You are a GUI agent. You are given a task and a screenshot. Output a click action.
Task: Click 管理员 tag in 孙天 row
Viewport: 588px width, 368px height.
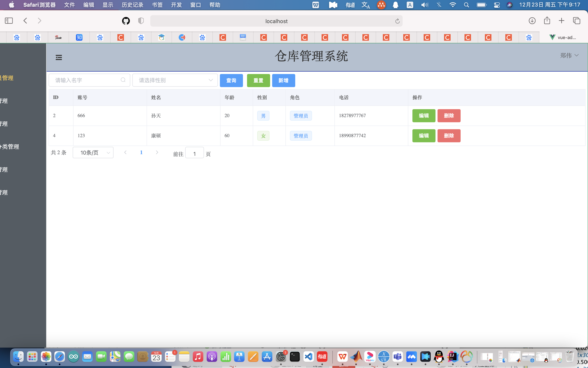[301, 116]
